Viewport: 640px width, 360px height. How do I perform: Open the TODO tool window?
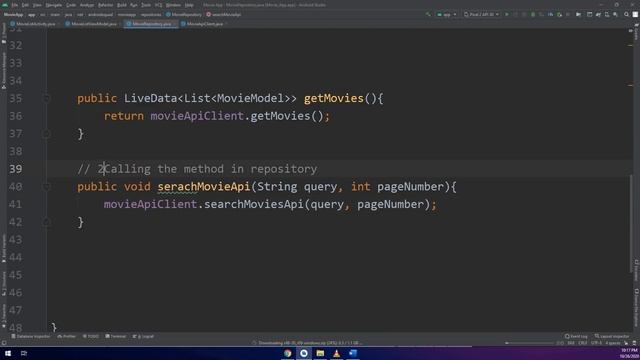pos(91,336)
